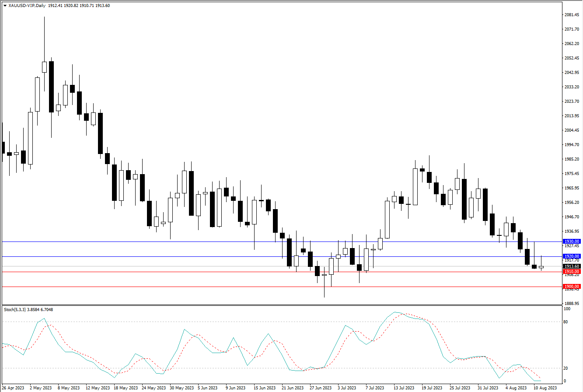Viewport: 583px width, 392px height.
Task: Click the 80 level on the Stochastic scale
Action: point(566,322)
